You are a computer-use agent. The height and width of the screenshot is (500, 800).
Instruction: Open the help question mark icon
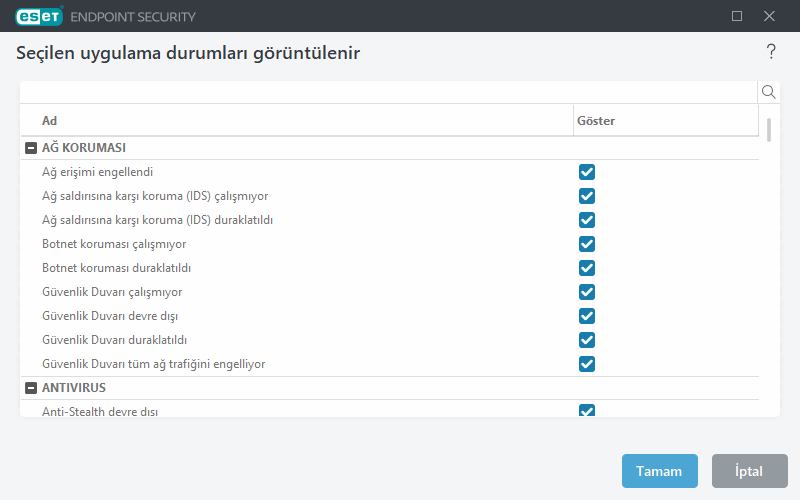(x=771, y=52)
